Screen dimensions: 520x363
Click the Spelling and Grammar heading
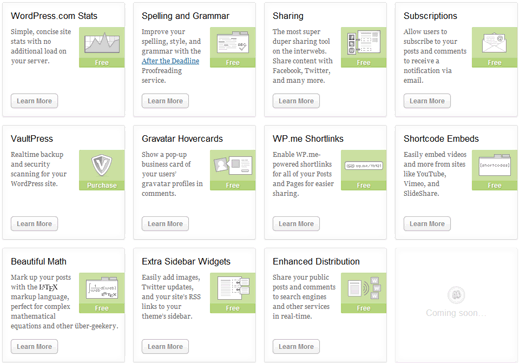[x=186, y=16]
